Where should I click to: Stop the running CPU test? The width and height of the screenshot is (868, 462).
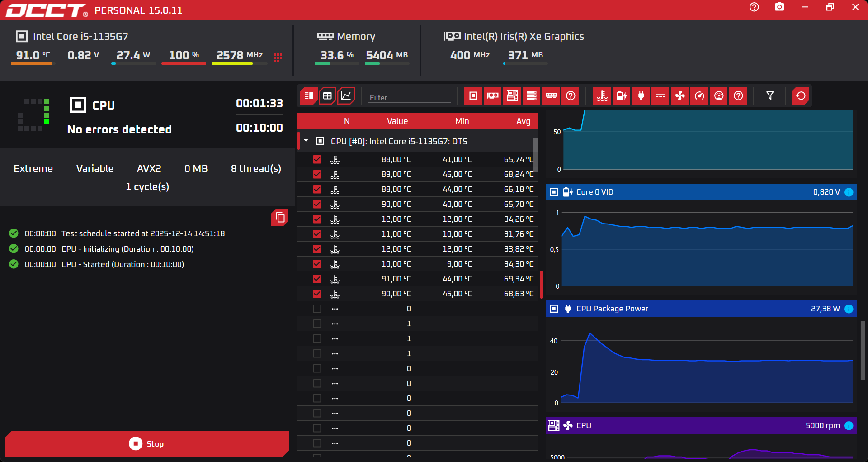click(147, 444)
